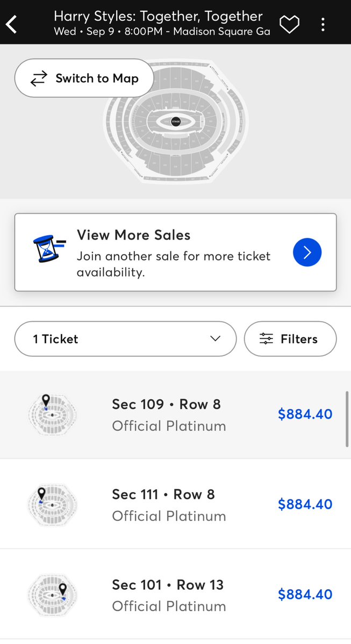This screenshot has height=644, width=351.
Task: Click the stage marker on seat map
Action: 176,122
